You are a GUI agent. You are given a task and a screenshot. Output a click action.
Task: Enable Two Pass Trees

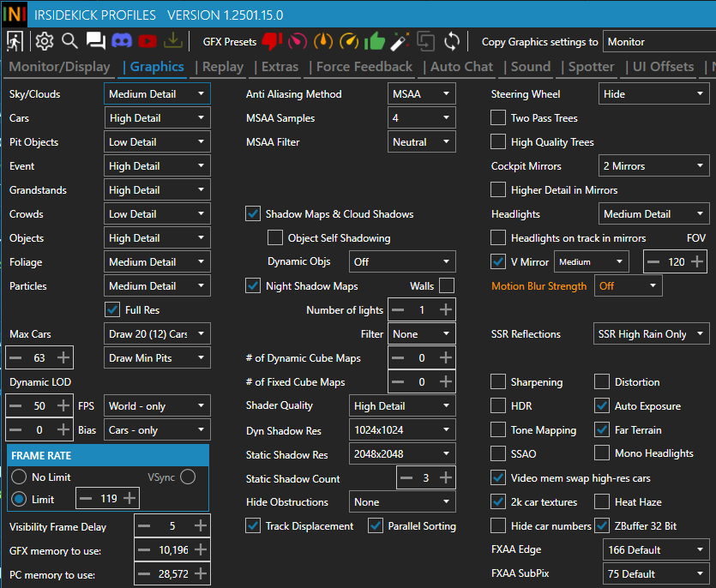(x=497, y=117)
